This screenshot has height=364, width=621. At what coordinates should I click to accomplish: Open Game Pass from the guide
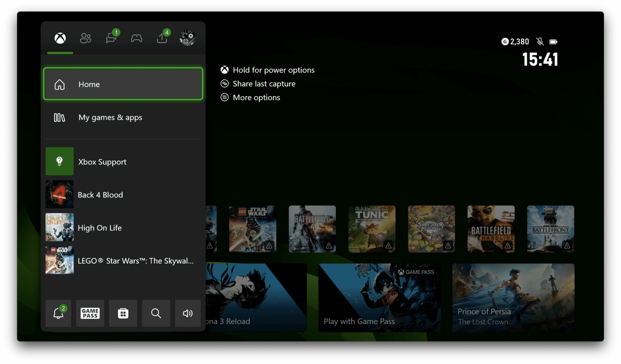pyautogui.click(x=90, y=313)
